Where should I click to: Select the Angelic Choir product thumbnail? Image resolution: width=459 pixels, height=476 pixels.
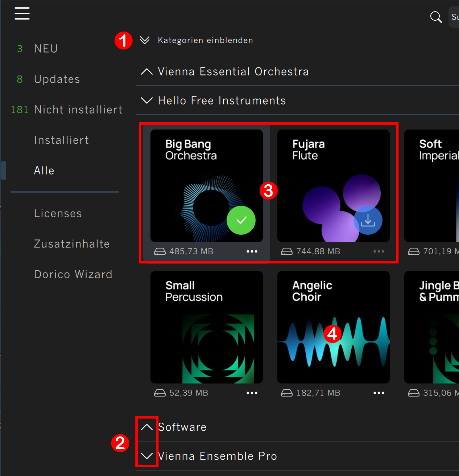tap(334, 327)
